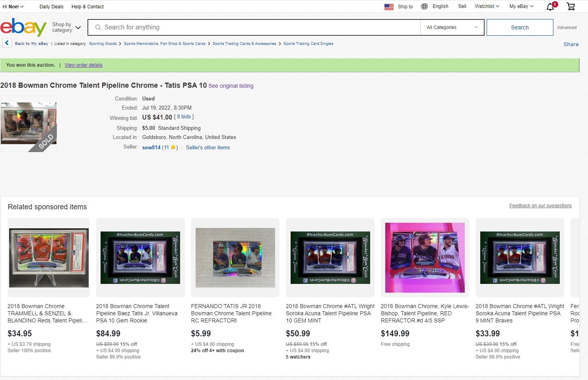Click the back arrow to My eBay

tap(7, 43)
